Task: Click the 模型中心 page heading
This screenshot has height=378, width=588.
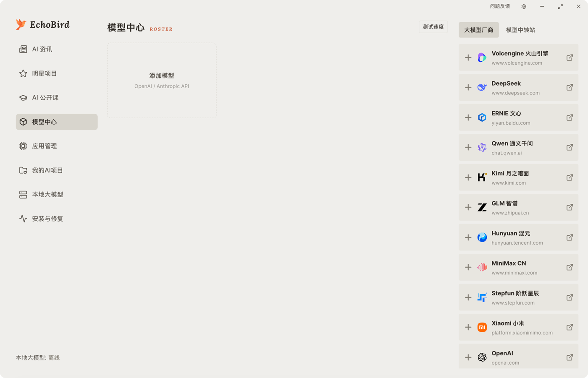Action: coord(126,28)
